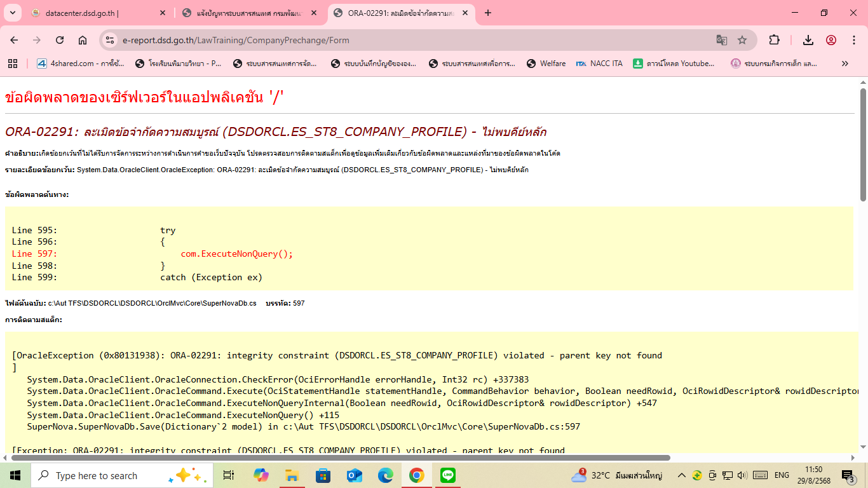Open the apps grid in bookmarks bar
The image size is (868, 488).
(12, 64)
